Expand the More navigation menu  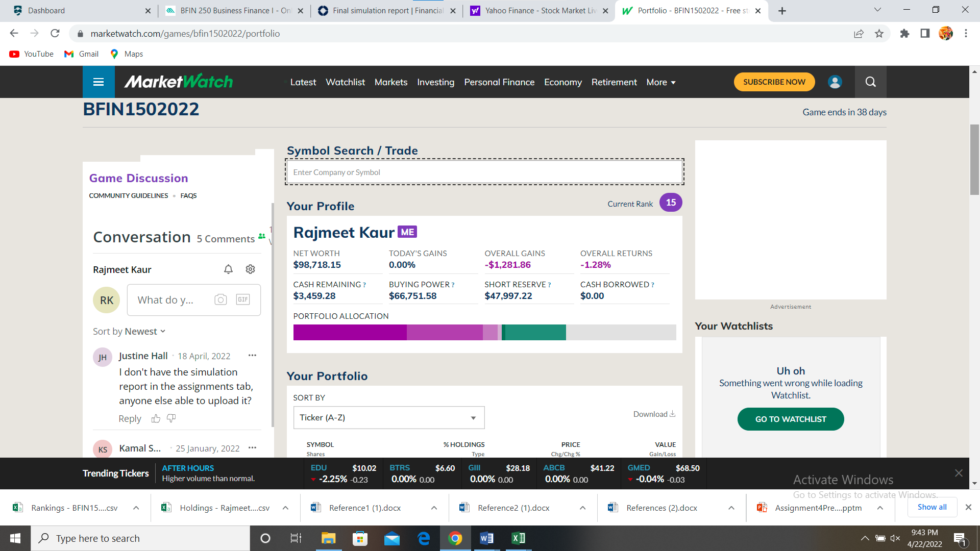point(661,82)
